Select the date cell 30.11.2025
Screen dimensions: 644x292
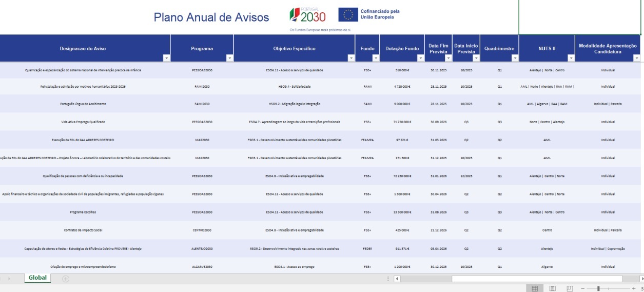pos(438,69)
